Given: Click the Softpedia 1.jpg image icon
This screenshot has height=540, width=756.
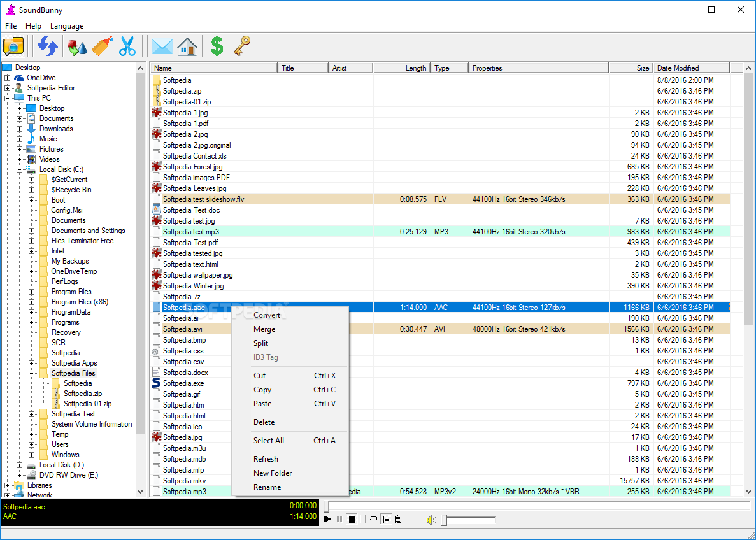Looking at the screenshot, I should point(156,112).
